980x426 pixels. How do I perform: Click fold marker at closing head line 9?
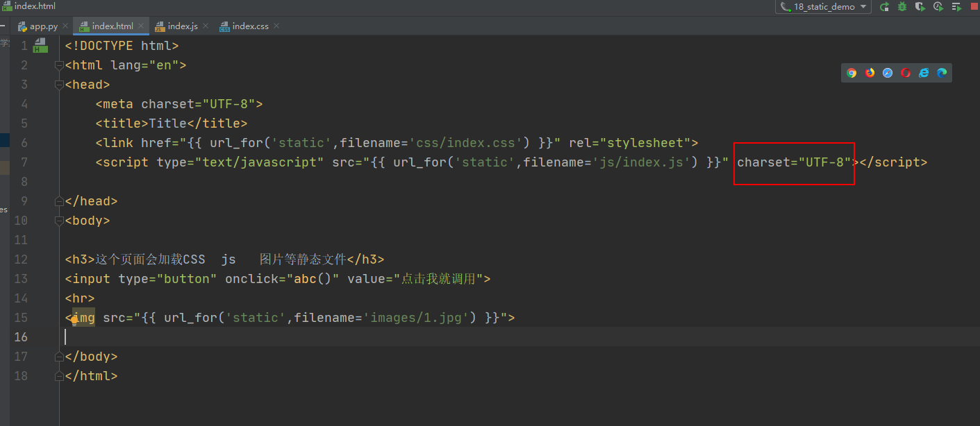pyautogui.click(x=60, y=201)
